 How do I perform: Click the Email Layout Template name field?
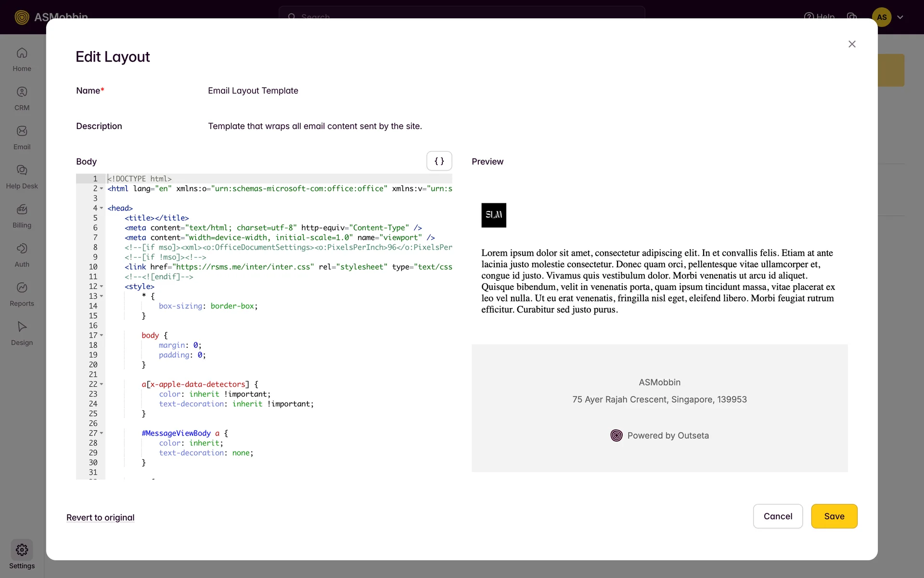[x=253, y=91]
